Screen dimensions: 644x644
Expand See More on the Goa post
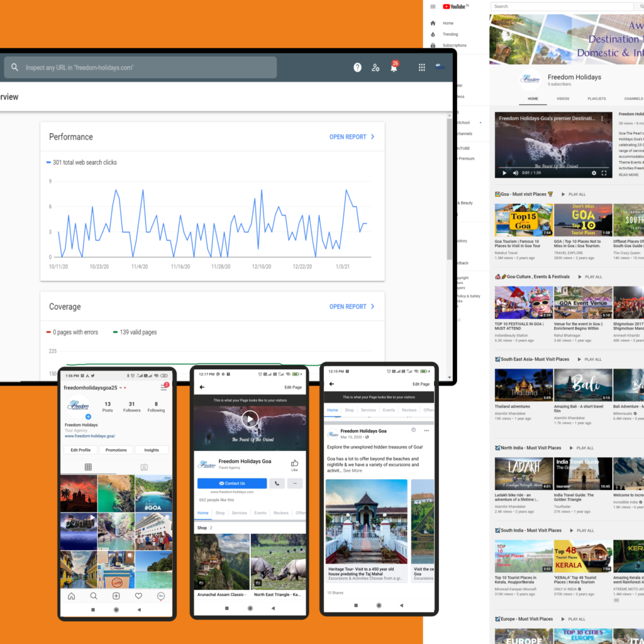[352, 470]
